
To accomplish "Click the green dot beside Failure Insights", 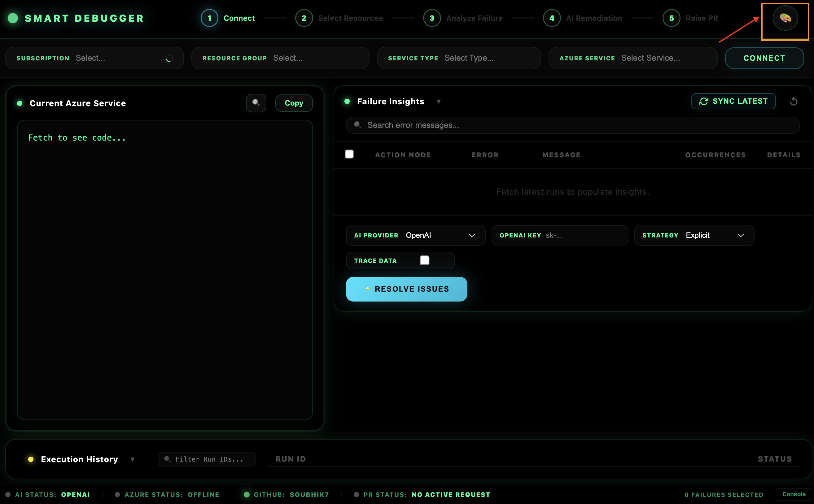I will (347, 101).
